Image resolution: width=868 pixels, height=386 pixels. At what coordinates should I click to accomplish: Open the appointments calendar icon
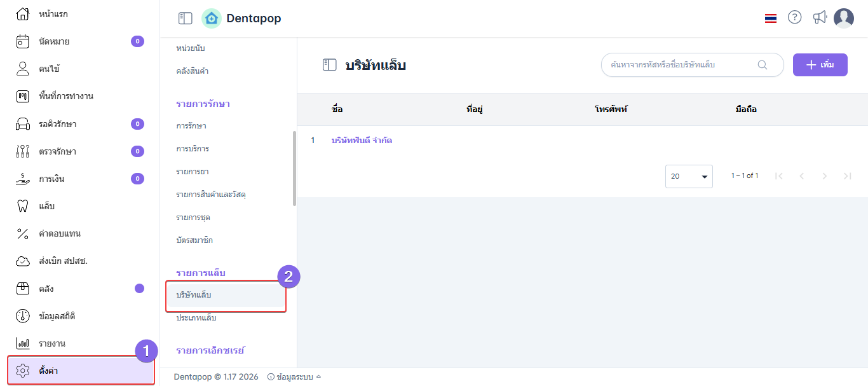coord(23,41)
